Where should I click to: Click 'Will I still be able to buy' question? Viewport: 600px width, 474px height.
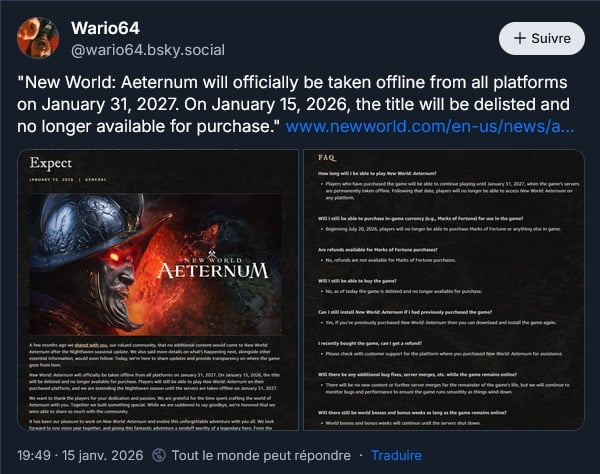tap(365, 280)
